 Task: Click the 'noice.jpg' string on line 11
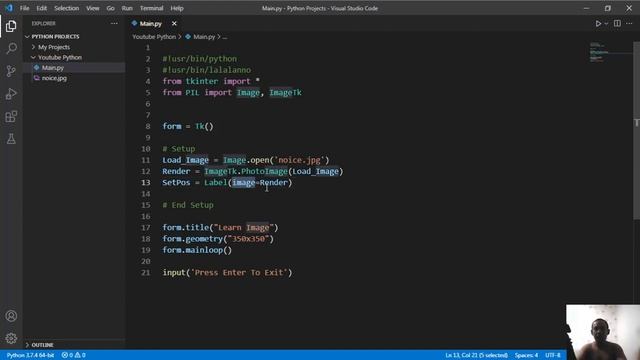(x=301, y=160)
